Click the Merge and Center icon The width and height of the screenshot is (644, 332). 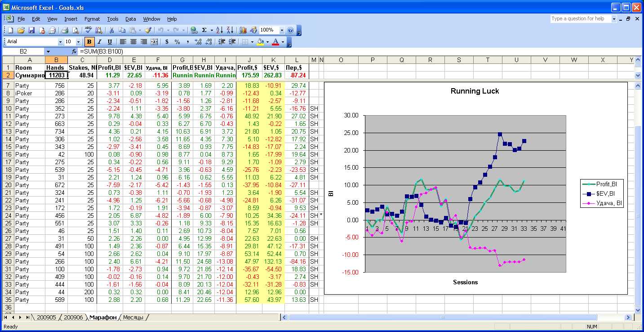(154, 42)
